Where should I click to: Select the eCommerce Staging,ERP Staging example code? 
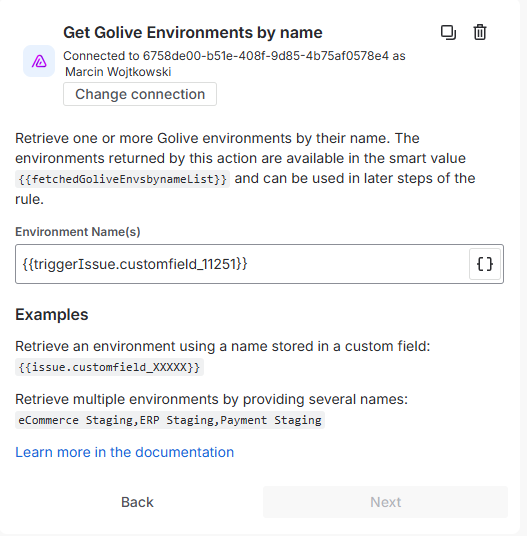[x=170, y=420]
